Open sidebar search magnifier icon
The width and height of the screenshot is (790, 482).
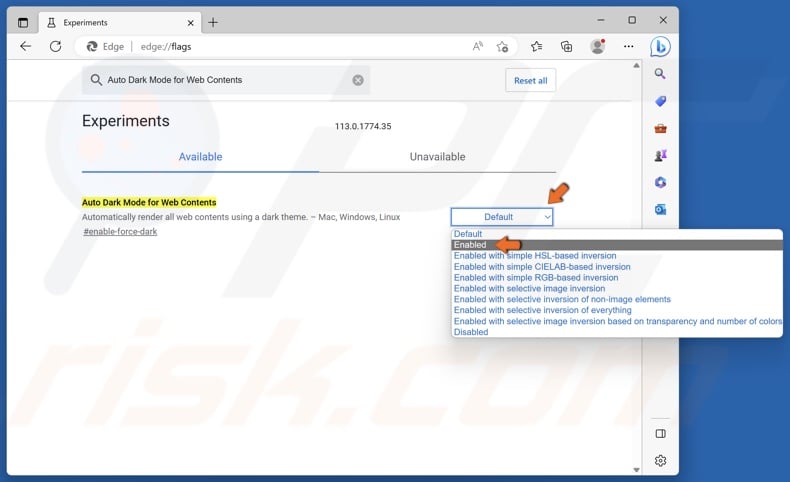pos(660,74)
